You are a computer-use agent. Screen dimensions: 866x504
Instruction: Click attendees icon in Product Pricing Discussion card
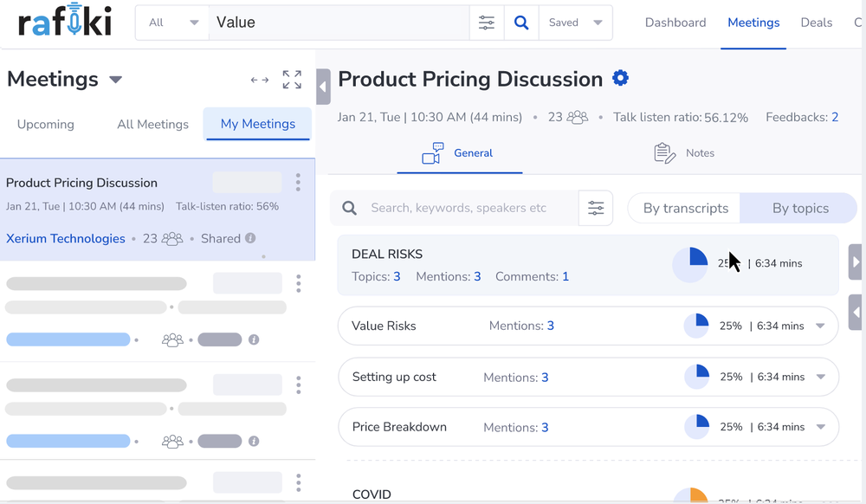(x=172, y=238)
